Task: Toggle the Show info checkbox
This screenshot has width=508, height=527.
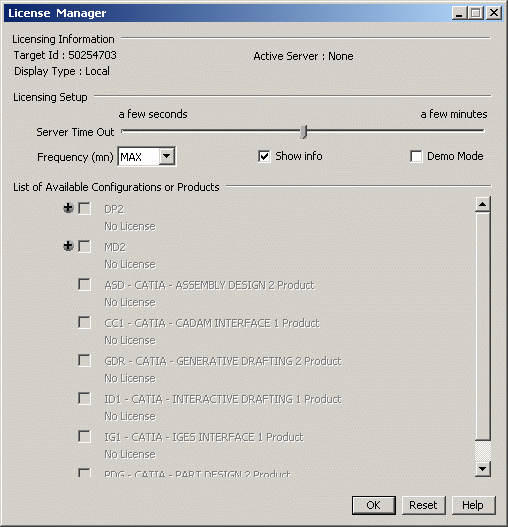Action: 264,157
